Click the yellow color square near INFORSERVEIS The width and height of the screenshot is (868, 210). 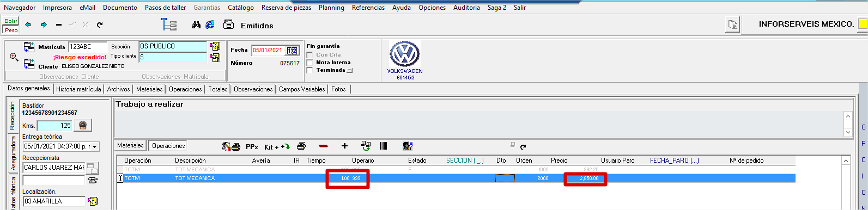point(862,24)
